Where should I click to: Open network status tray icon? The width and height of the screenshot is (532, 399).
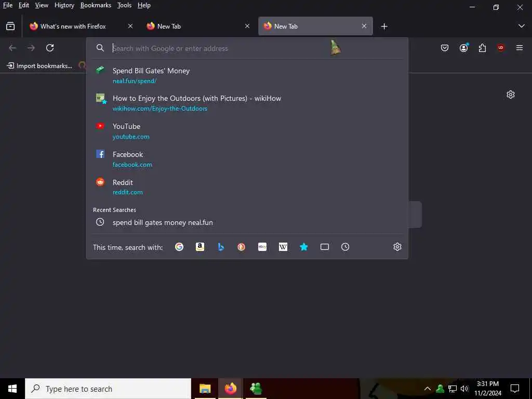click(453, 389)
